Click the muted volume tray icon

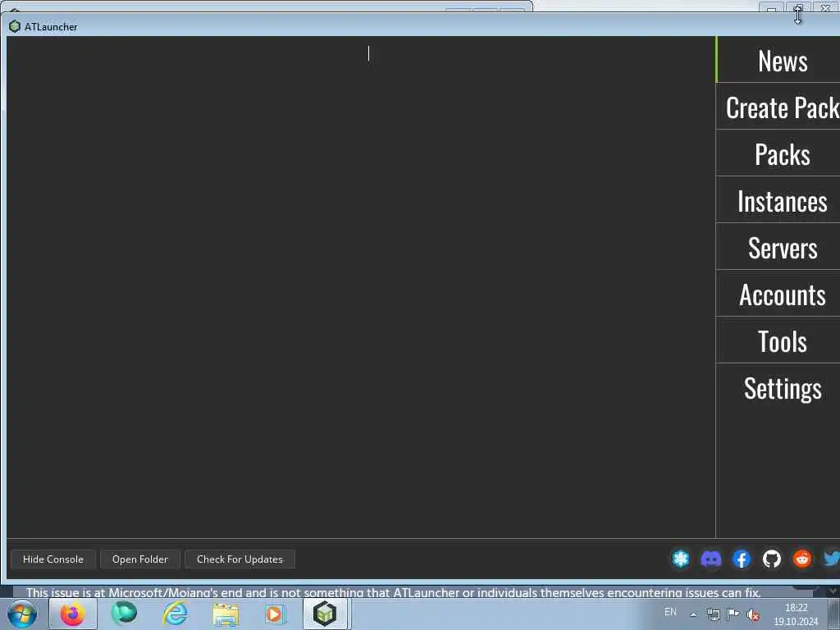click(753, 615)
